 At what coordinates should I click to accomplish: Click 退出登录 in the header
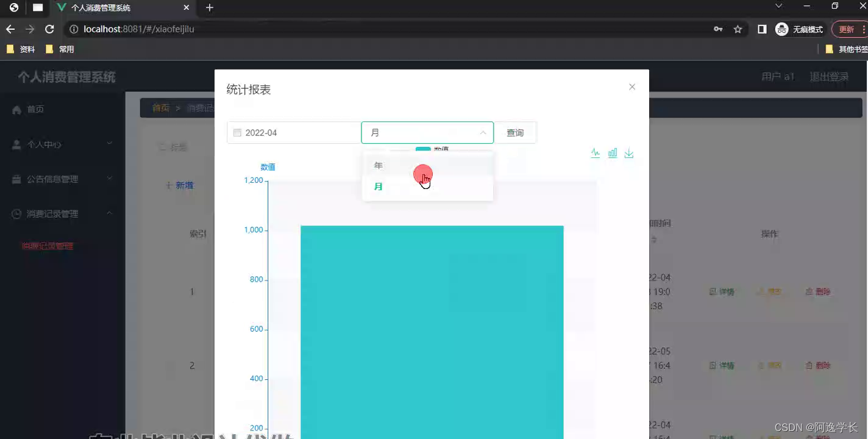(x=829, y=77)
